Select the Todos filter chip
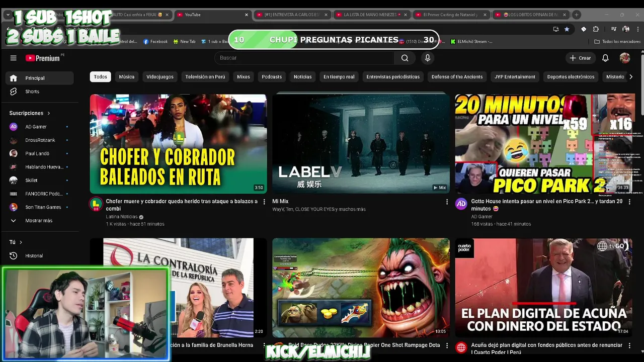 point(101,77)
